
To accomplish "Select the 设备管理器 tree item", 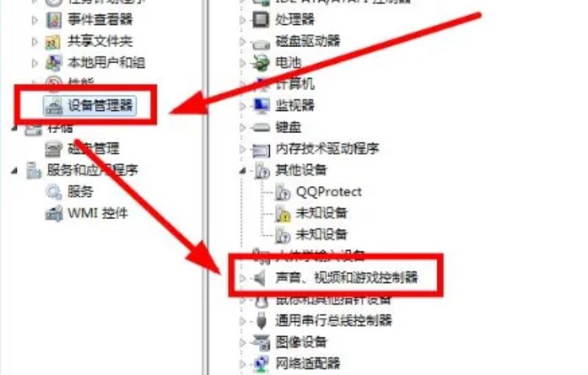I will click(x=90, y=105).
